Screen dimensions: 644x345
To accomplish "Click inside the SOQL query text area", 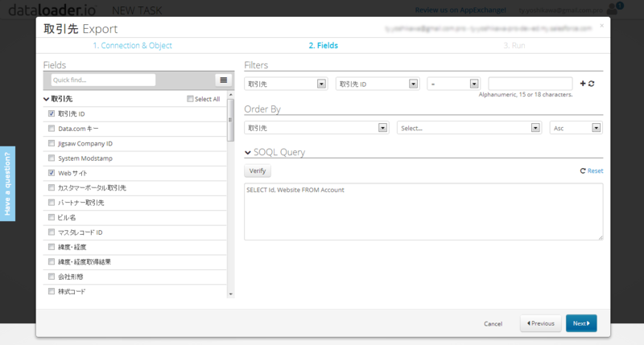I will click(x=423, y=212).
